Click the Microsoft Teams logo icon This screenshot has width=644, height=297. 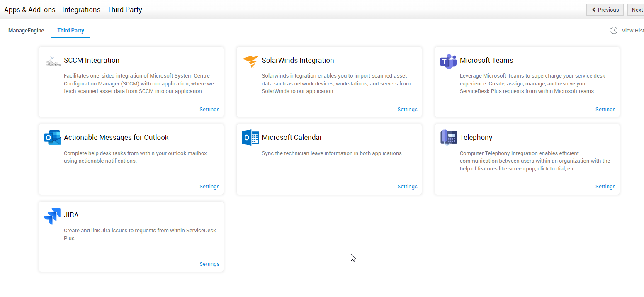448,61
